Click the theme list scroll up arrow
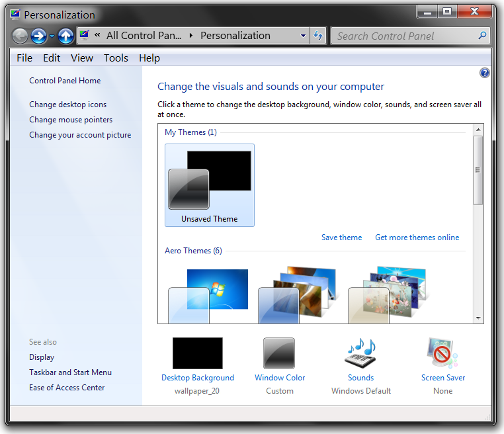Screen dimensions: 504x434 pyautogui.click(x=478, y=130)
